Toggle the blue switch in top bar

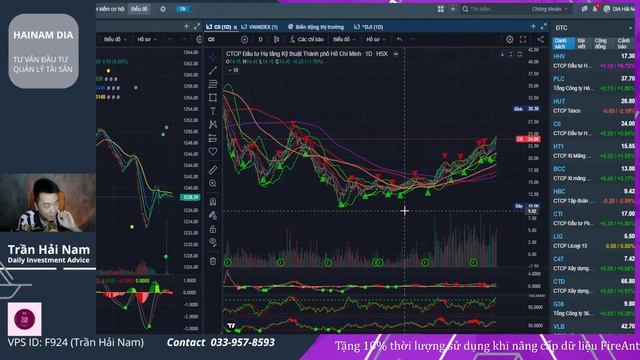coord(183,9)
